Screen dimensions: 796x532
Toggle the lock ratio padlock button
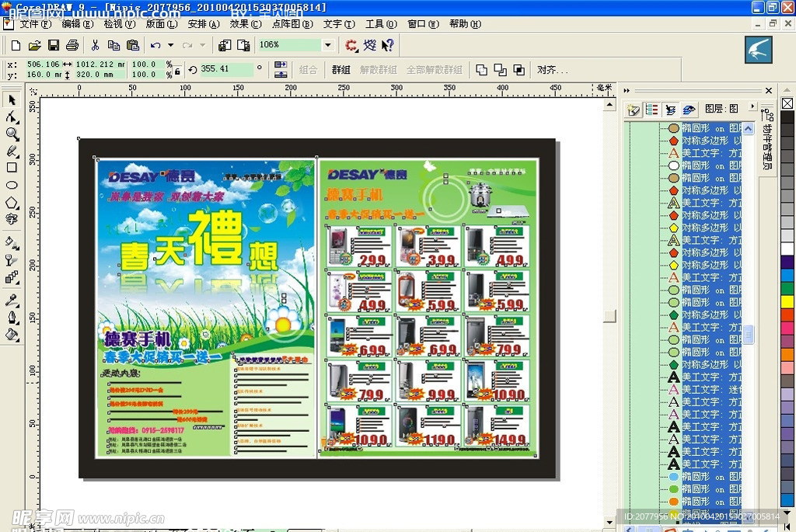[x=177, y=70]
